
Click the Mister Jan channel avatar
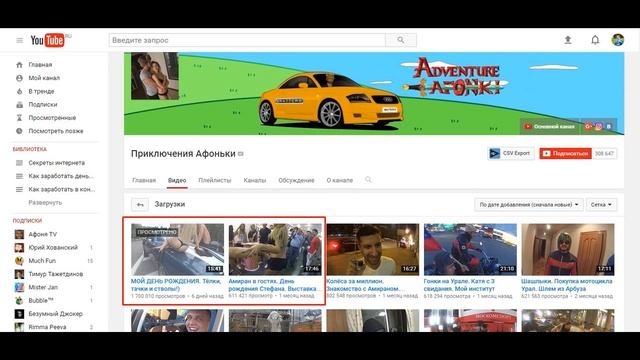pos(19,287)
